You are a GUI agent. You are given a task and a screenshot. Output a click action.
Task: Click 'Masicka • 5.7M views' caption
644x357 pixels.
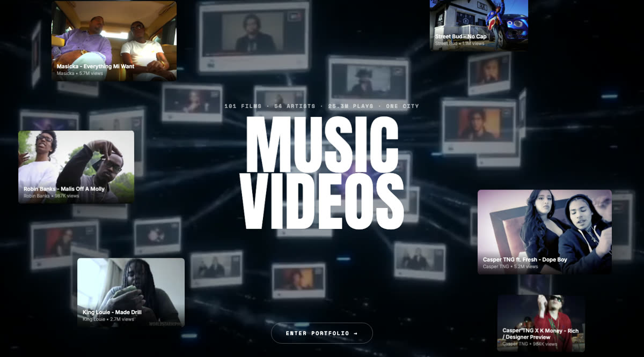79,73
